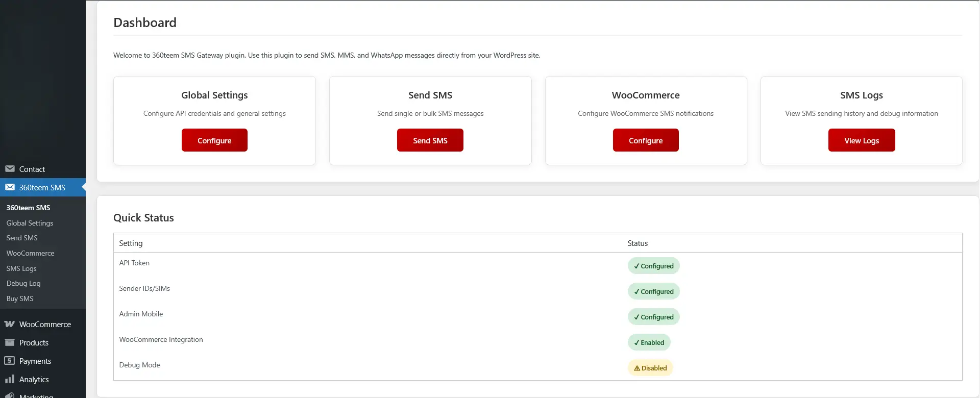Select Buy SMS in the sidebar

click(x=20, y=298)
